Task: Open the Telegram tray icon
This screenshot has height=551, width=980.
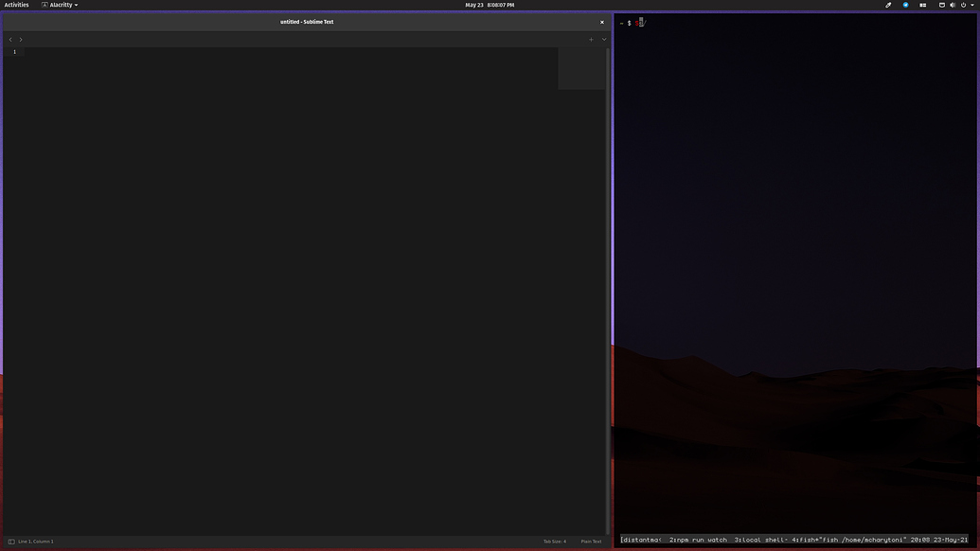Action: tap(905, 5)
